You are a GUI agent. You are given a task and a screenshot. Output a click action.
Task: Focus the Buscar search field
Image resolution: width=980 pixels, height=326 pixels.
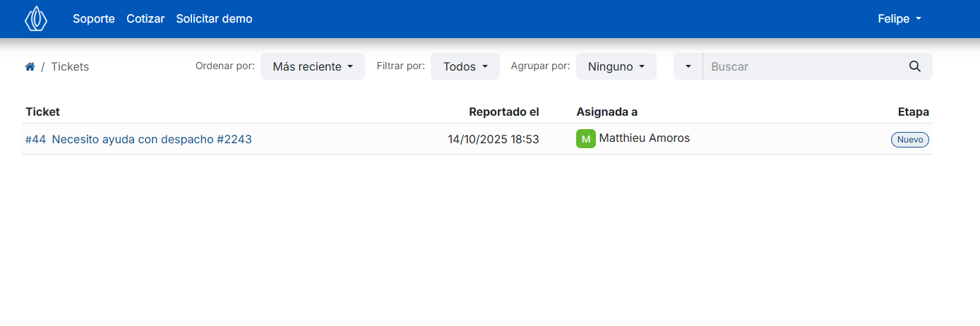pos(801,66)
